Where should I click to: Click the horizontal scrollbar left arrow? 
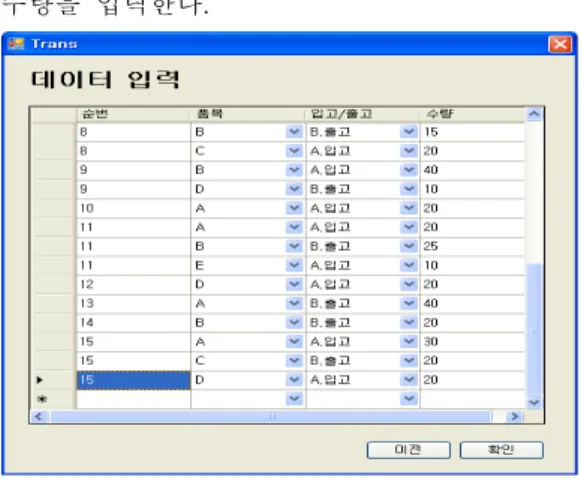(39, 416)
